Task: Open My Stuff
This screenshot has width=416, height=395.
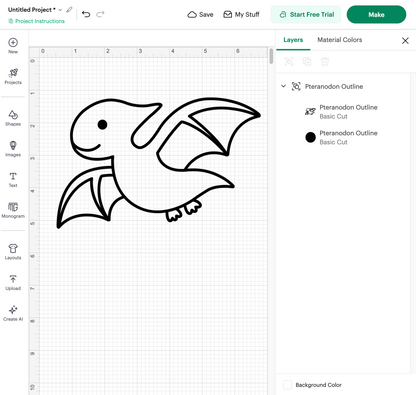Action: tap(241, 14)
